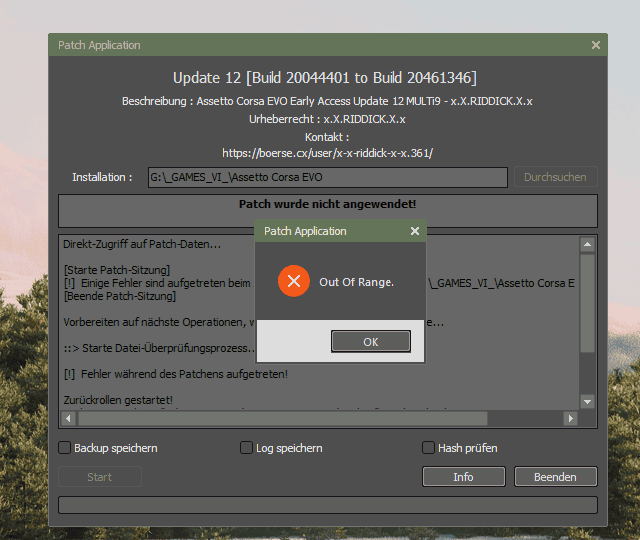640x540 pixels.
Task: Open the boerse.cx contact link
Action: click(327, 153)
